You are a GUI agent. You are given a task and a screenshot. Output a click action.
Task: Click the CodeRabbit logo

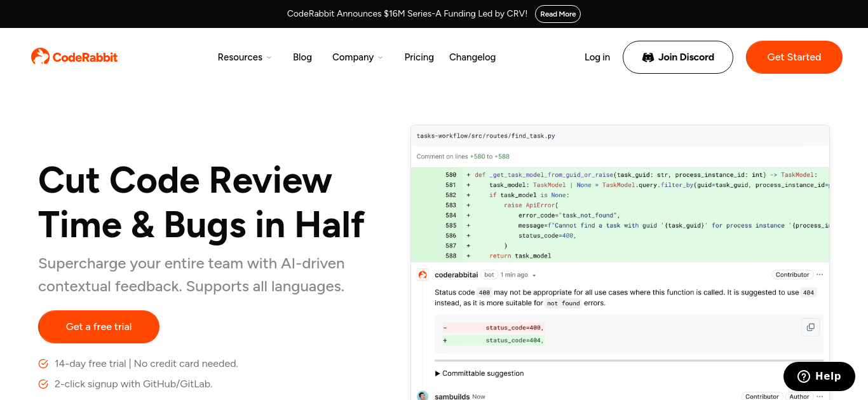tap(74, 57)
